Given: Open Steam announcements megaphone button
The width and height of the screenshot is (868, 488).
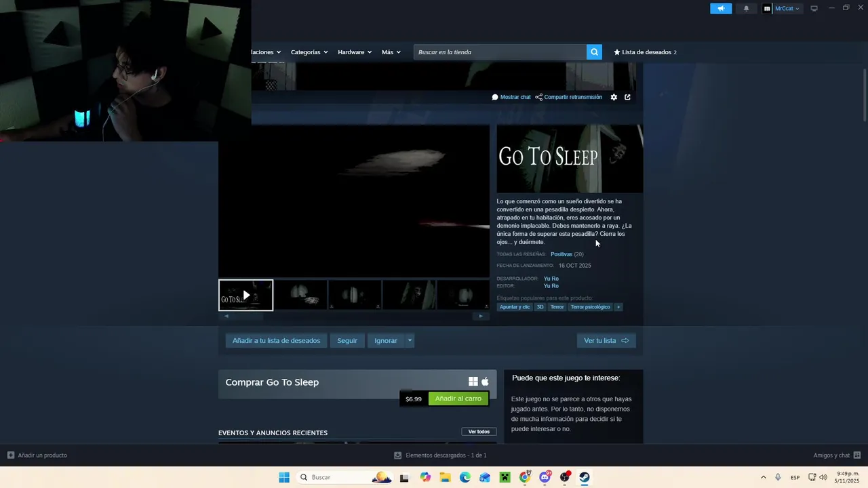Looking at the screenshot, I should pos(721,8).
